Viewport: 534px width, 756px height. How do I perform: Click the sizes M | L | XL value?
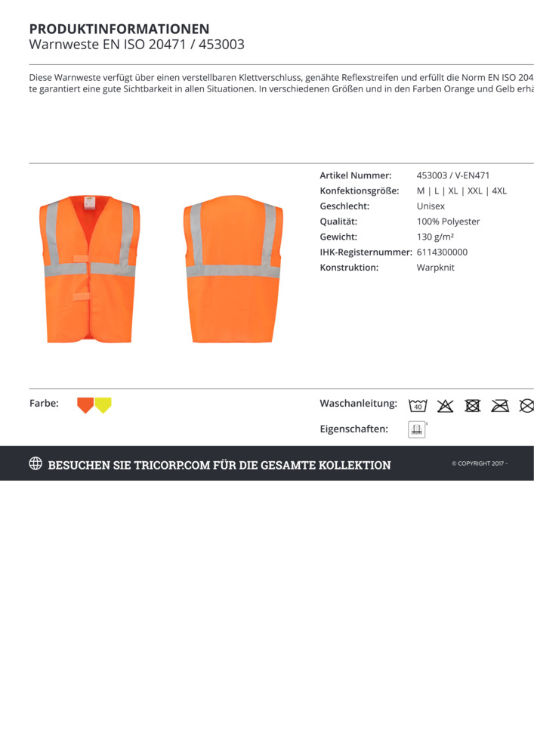(x=461, y=191)
